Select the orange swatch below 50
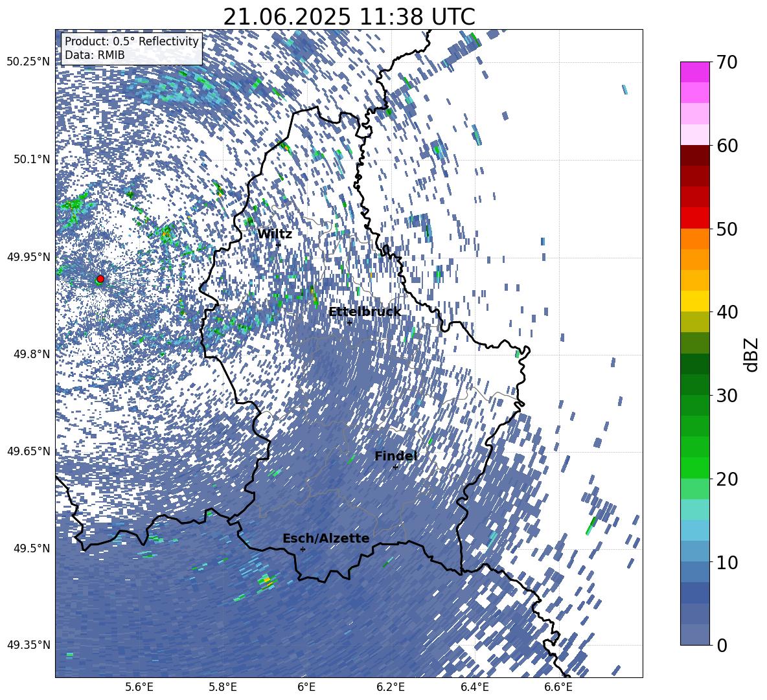Image resolution: width=767 pixels, height=700 pixels. [x=694, y=238]
